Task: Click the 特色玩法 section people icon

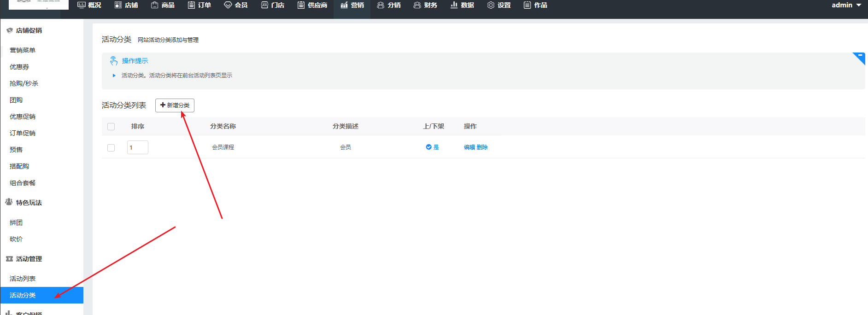Action: click(x=9, y=202)
